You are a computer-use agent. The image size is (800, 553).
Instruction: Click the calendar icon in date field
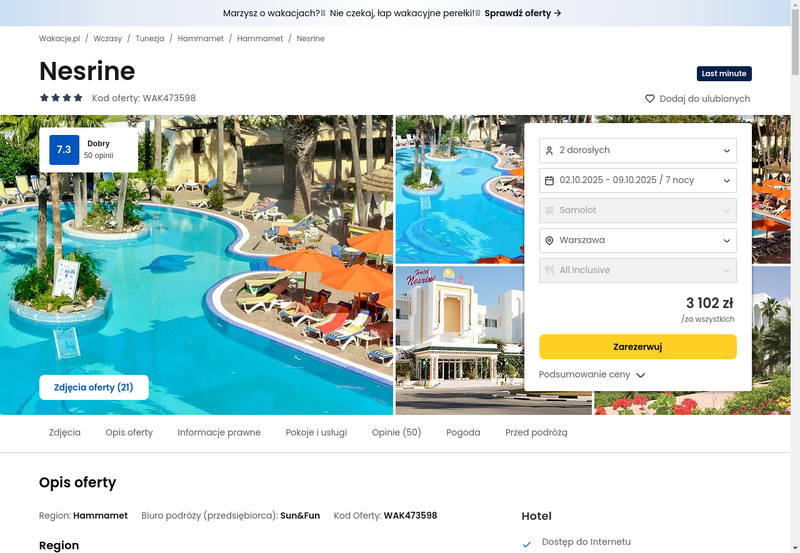[x=549, y=181]
